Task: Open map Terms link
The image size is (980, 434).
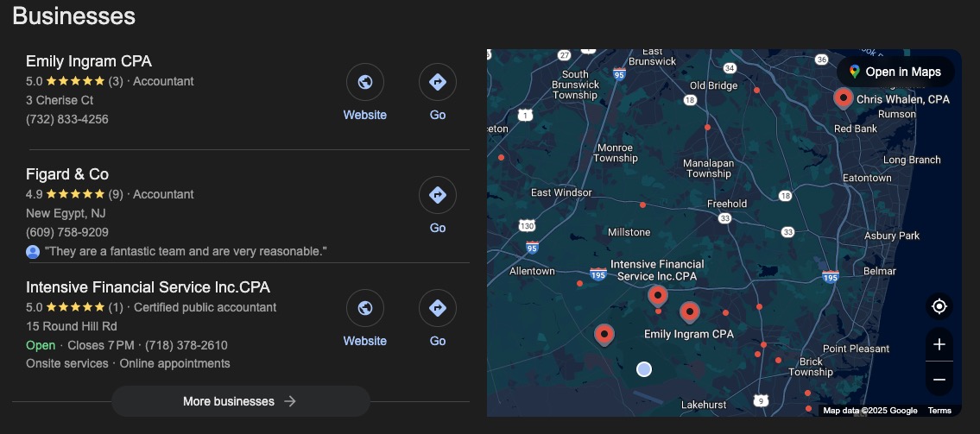Action: (939, 411)
